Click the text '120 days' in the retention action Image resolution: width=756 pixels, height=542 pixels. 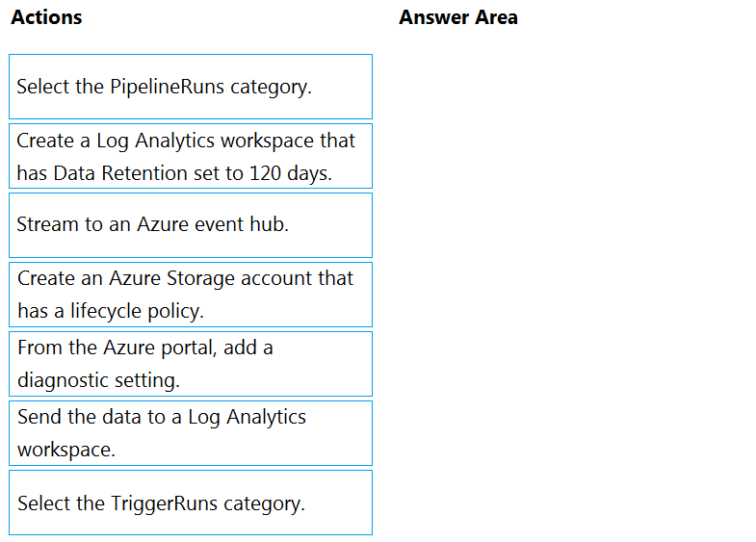click(x=290, y=173)
